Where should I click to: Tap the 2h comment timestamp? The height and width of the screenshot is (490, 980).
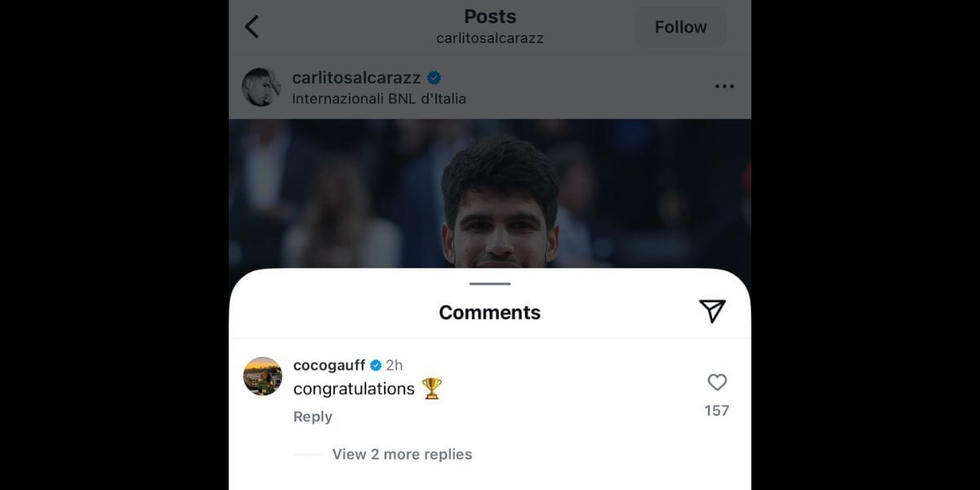394,365
